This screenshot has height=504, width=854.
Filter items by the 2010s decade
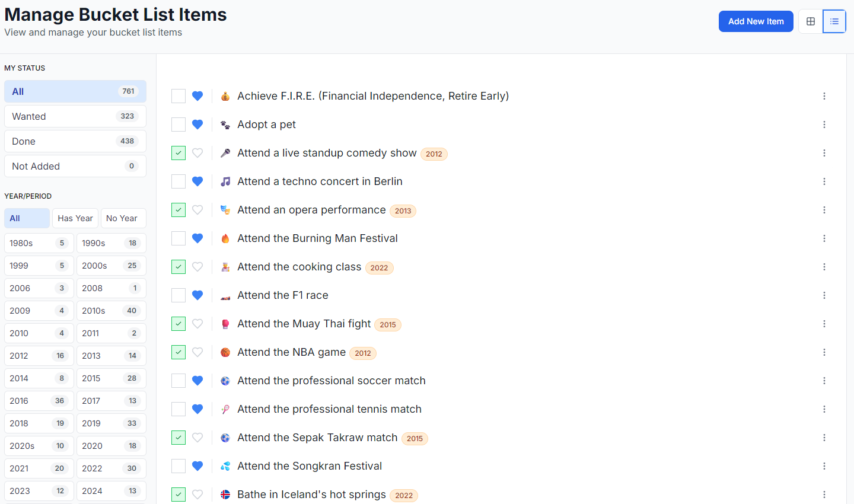pyautogui.click(x=111, y=311)
